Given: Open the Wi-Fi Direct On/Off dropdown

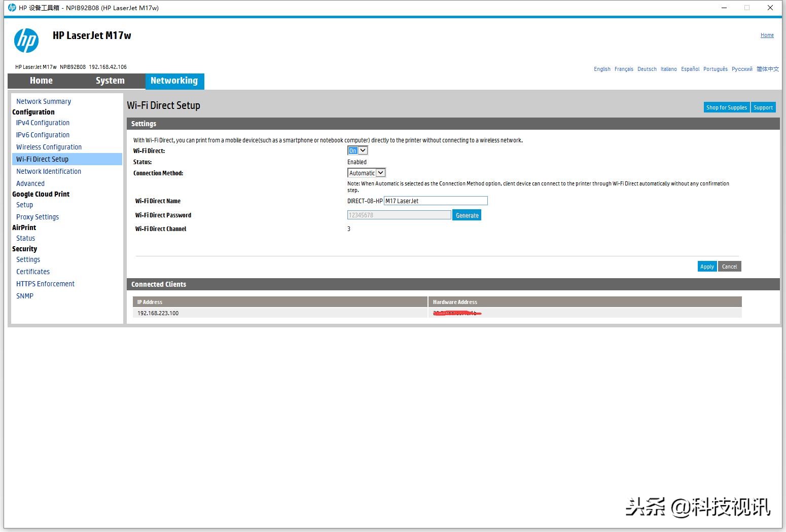Looking at the screenshot, I should [358, 150].
